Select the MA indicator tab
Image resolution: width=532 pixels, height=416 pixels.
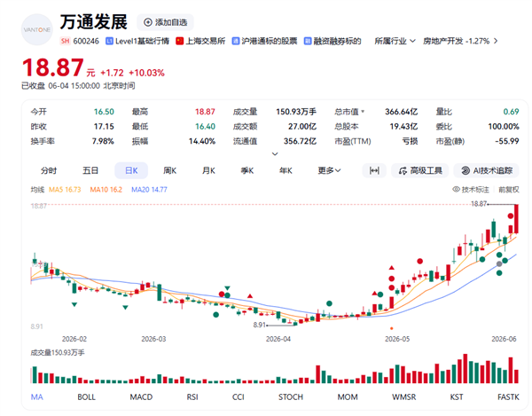pos(37,396)
